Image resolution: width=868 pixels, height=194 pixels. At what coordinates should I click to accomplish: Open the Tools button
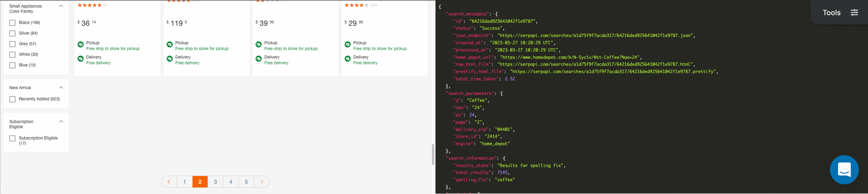point(839,13)
